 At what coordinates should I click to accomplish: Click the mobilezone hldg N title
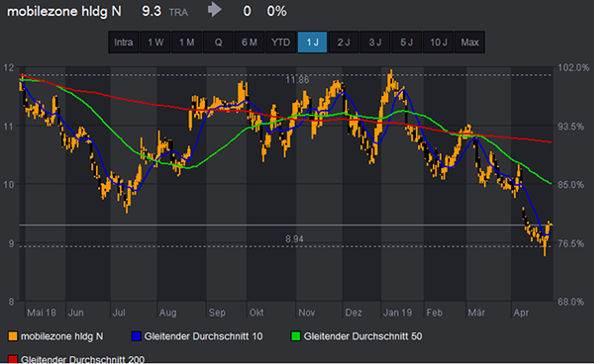tap(64, 11)
